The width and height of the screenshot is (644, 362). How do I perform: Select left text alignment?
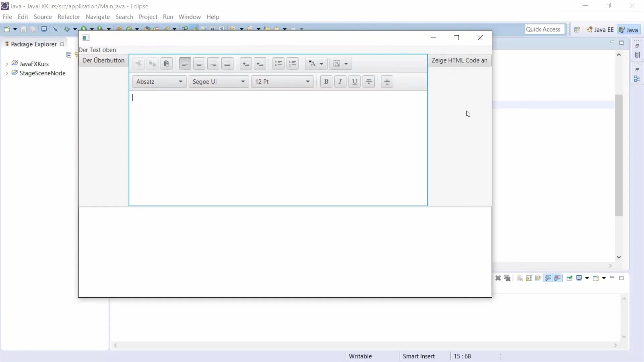pos(185,64)
